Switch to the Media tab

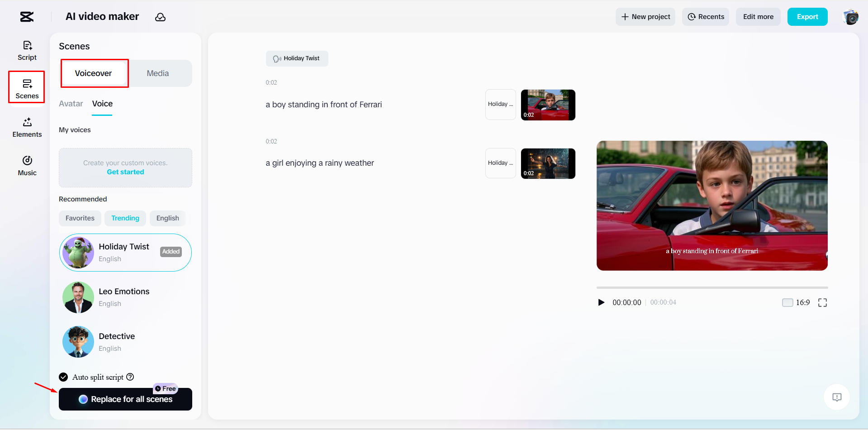point(157,73)
